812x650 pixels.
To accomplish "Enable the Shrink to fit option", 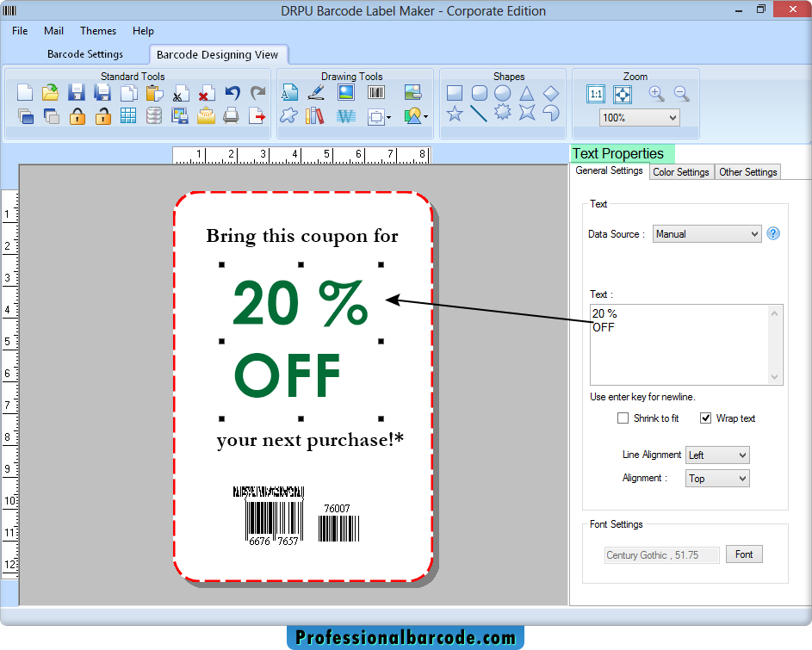I will (623, 418).
